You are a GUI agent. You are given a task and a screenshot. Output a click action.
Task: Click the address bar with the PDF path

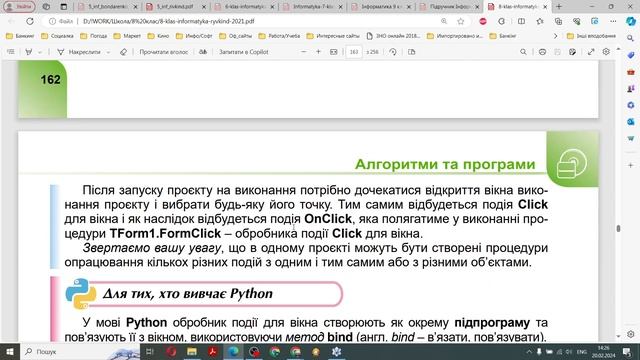(257, 21)
